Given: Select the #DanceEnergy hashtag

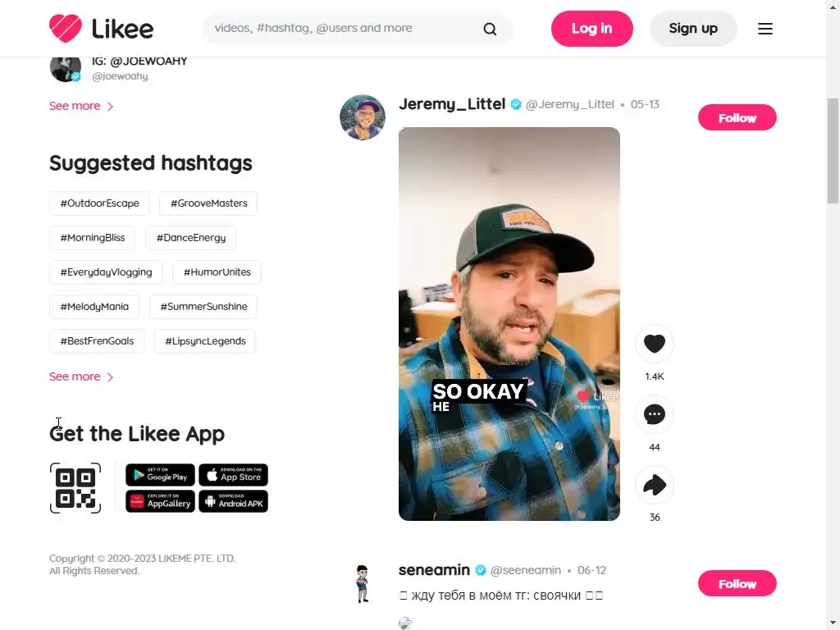Looking at the screenshot, I should tap(190, 238).
